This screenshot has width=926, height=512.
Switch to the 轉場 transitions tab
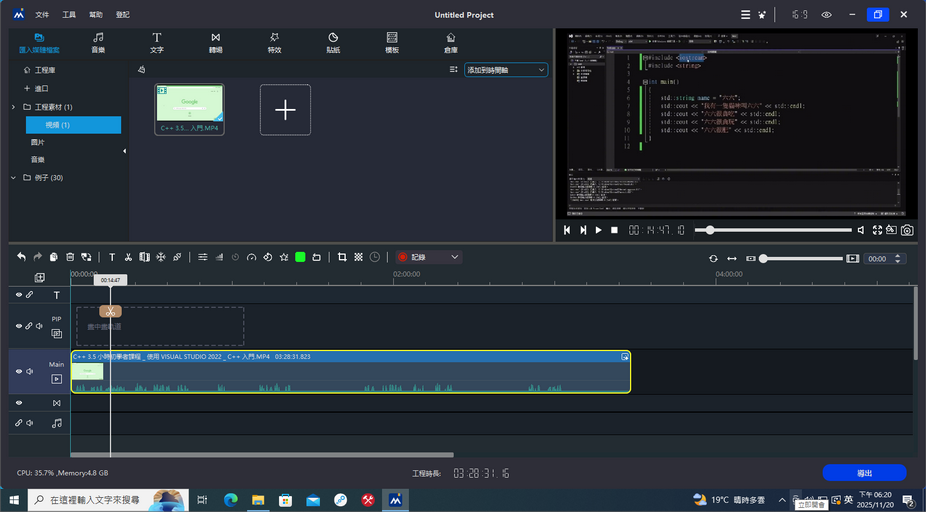click(215, 43)
